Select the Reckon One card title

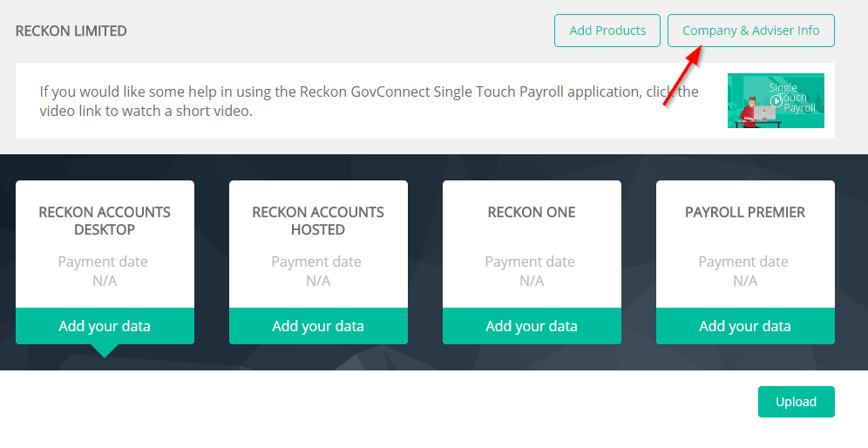[532, 212]
